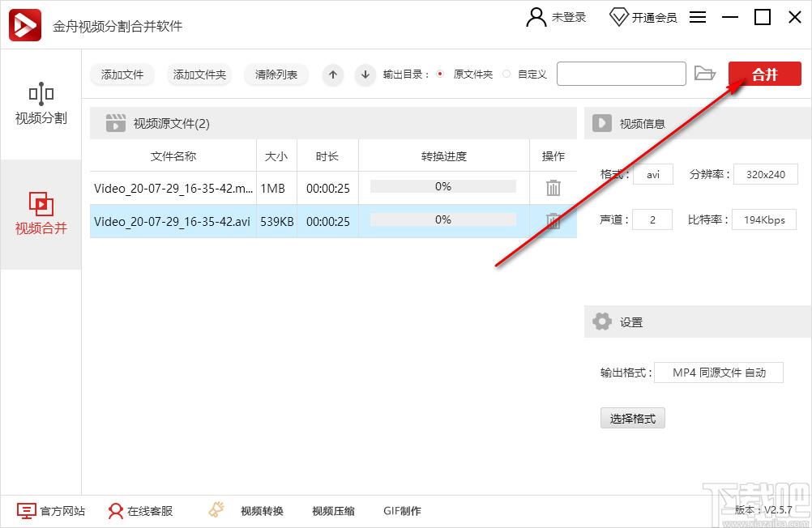812x528 pixels.
Task: Open the official website link
Action: tap(51, 511)
